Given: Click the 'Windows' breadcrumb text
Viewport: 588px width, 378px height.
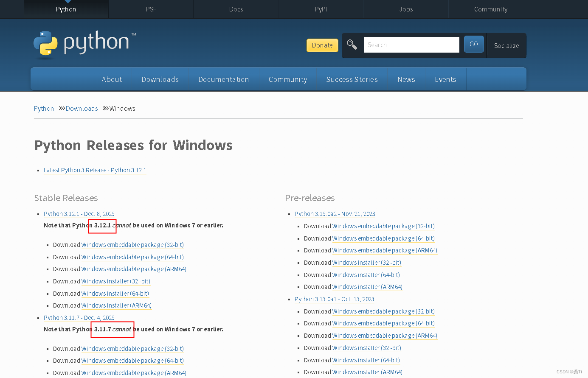Looking at the screenshot, I should [x=122, y=109].
